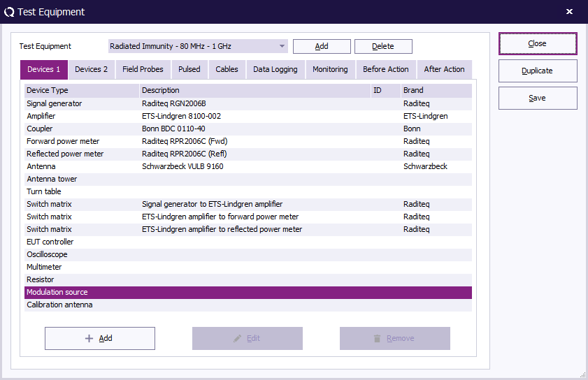588x380 pixels.
Task: Click the trash icon on Remove button
Action: (x=378, y=338)
